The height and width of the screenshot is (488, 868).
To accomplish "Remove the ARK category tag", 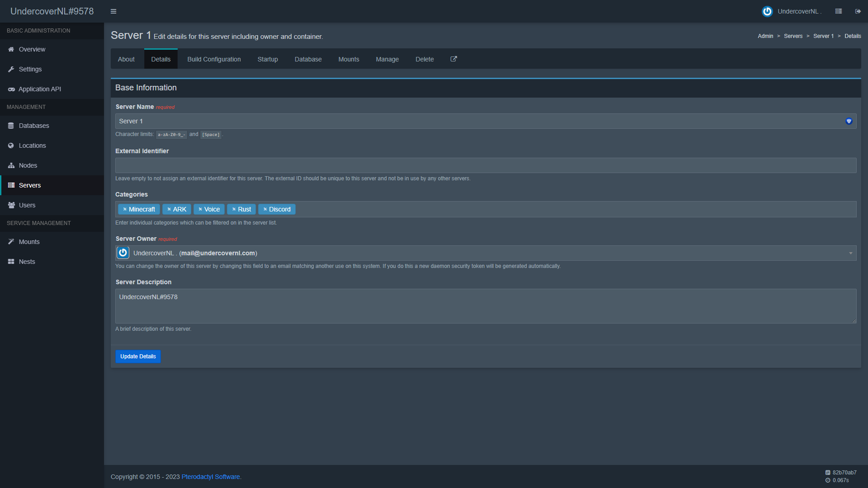I will 169,209.
